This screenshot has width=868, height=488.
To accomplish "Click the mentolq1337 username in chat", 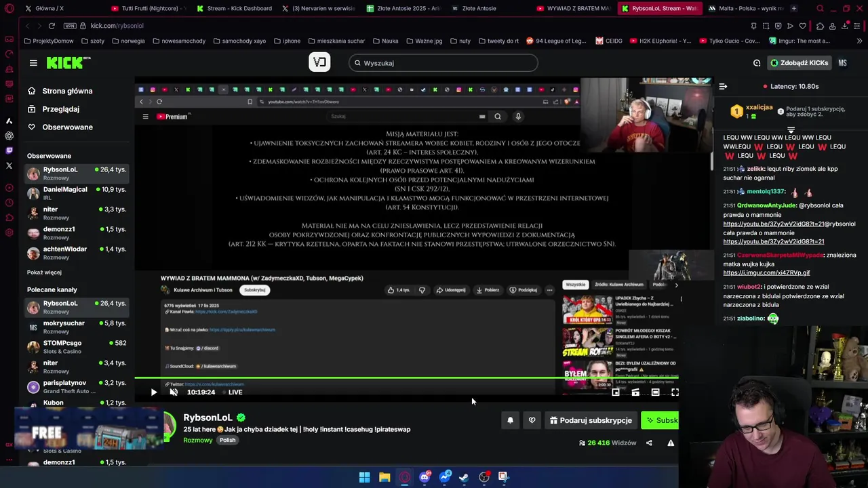I will [x=766, y=192].
